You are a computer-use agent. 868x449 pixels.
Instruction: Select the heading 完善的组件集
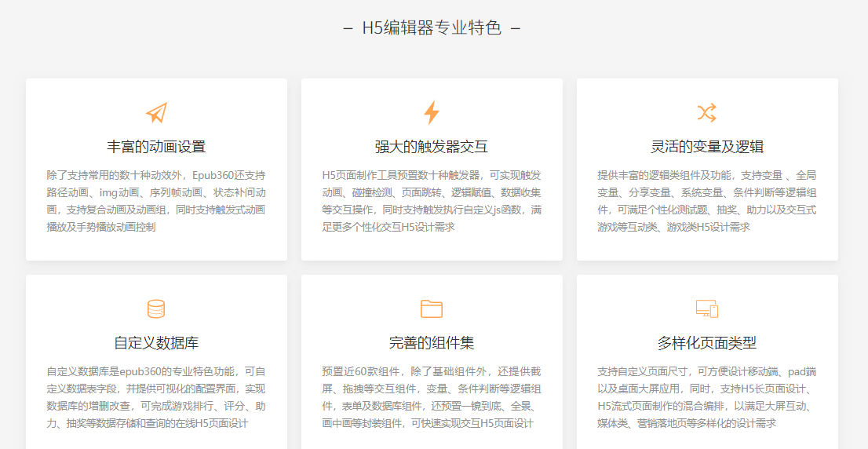pos(432,343)
